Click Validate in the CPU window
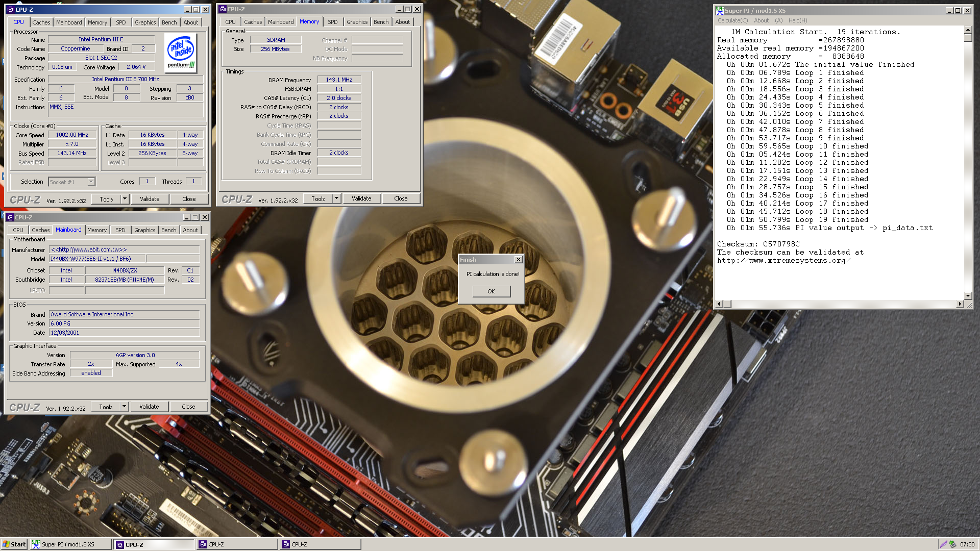 (x=150, y=199)
